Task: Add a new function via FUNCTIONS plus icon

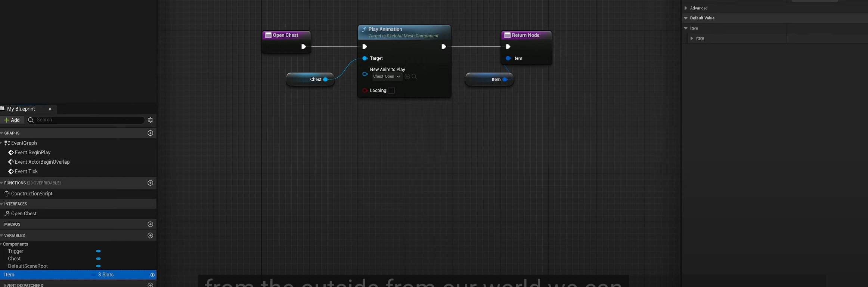Action: pyautogui.click(x=151, y=183)
